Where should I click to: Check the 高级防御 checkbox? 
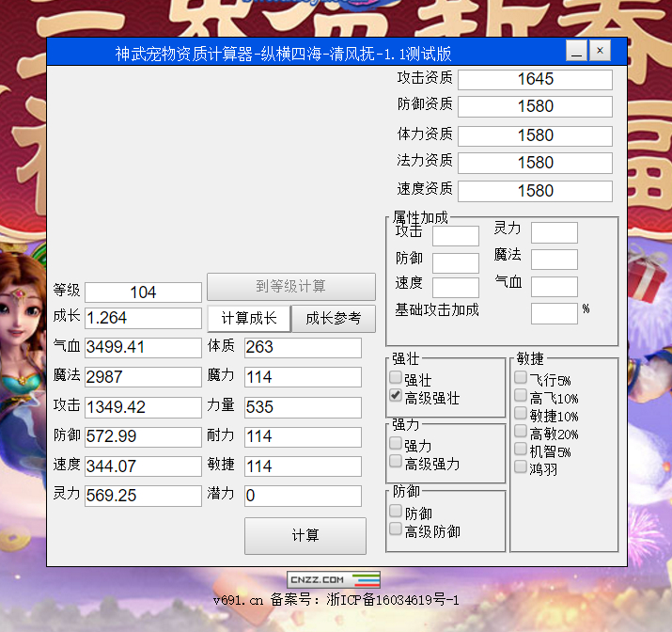click(x=396, y=529)
